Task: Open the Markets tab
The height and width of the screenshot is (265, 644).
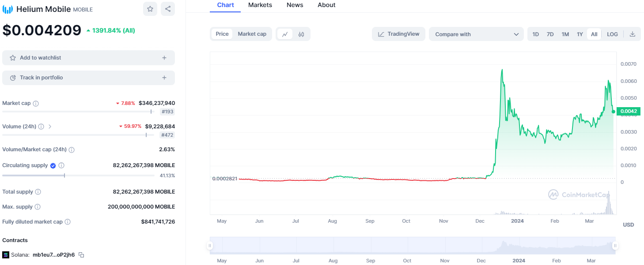Action: [260, 5]
